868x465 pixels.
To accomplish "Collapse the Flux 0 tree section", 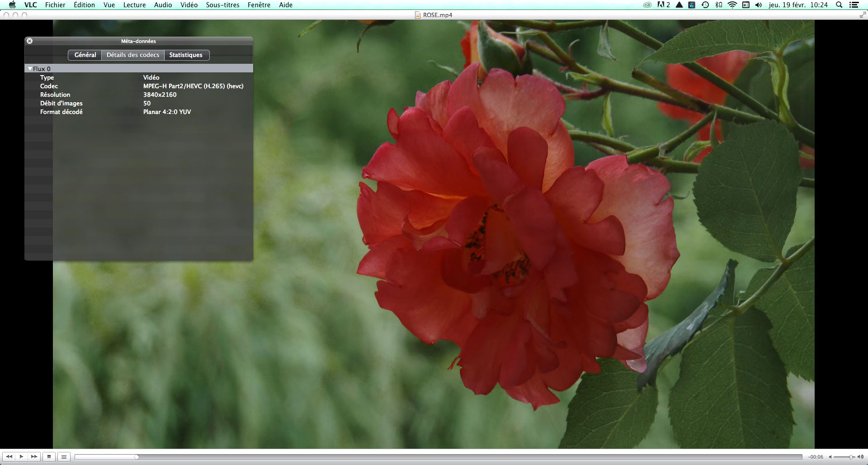I will pyautogui.click(x=30, y=69).
